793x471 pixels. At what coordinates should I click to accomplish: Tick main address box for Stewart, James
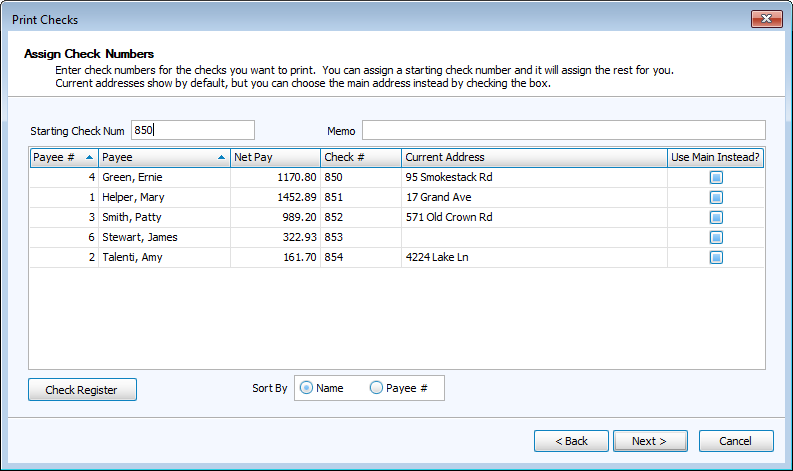(x=716, y=238)
